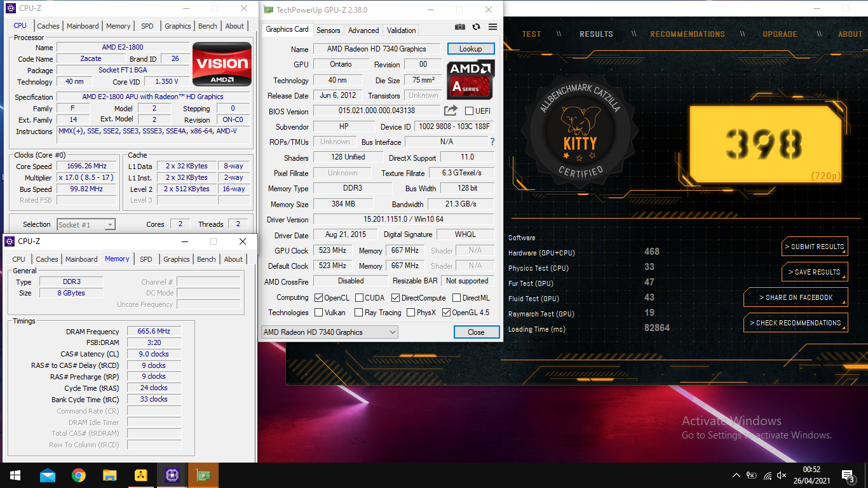868x488 pixels.
Task: Click the GPU-Z Lookup button
Action: tap(471, 48)
